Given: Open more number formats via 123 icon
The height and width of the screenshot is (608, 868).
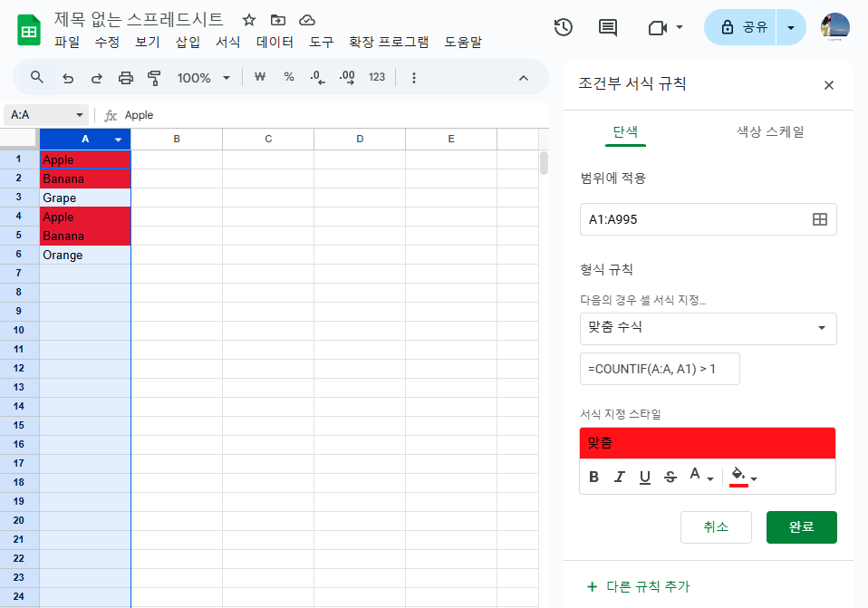Looking at the screenshot, I should pyautogui.click(x=377, y=77).
